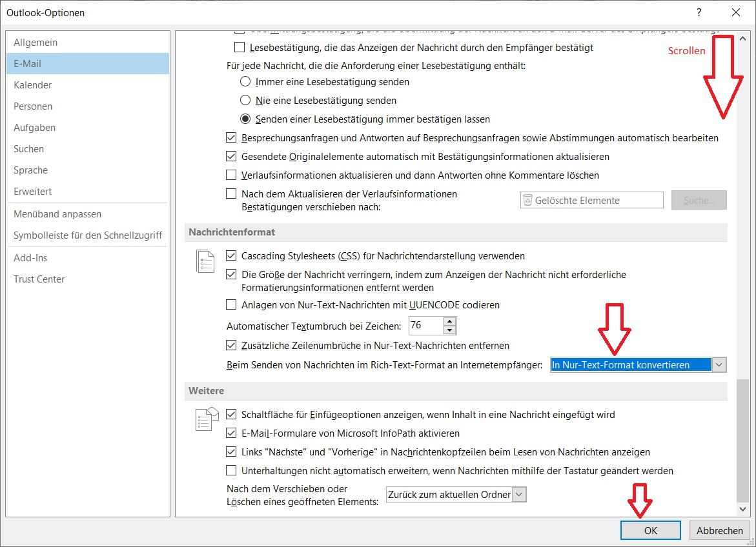Open Erweitert options
The image size is (756, 547).
pyautogui.click(x=88, y=192)
